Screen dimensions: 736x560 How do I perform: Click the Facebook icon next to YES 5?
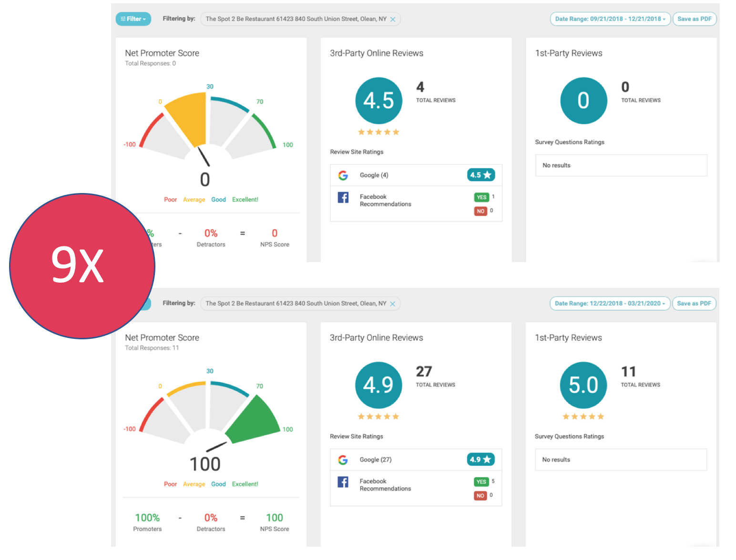(x=343, y=482)
